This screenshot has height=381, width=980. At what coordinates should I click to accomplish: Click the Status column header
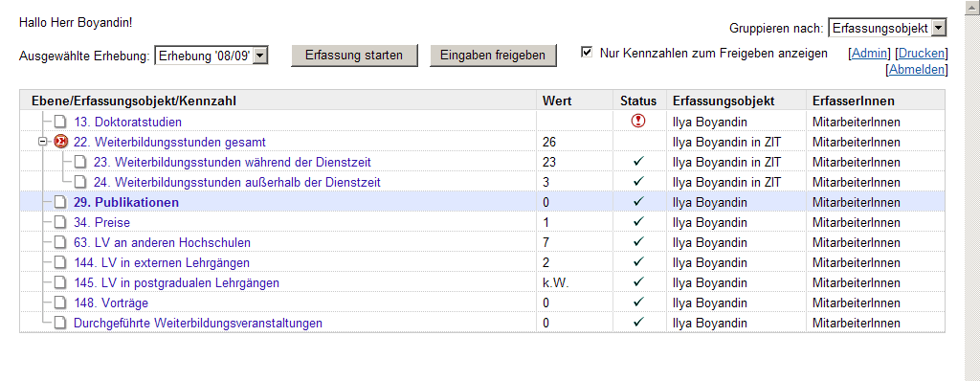[638, 101]
